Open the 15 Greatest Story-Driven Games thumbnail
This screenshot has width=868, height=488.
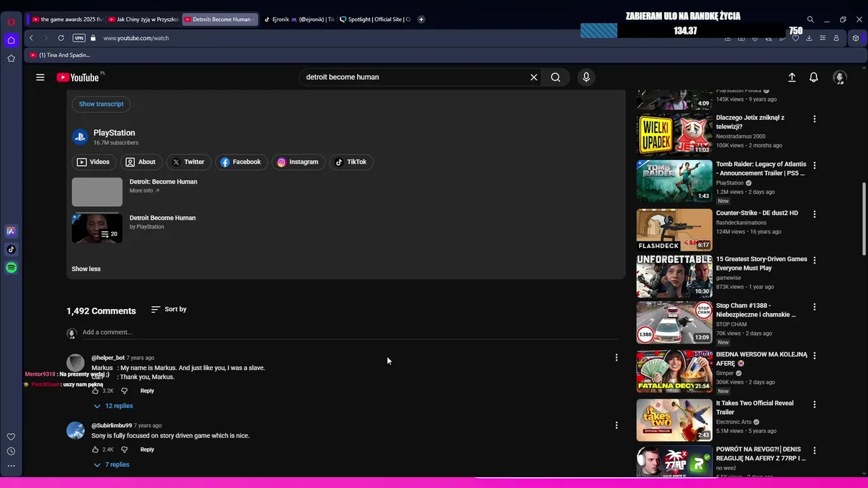point(674,276)
